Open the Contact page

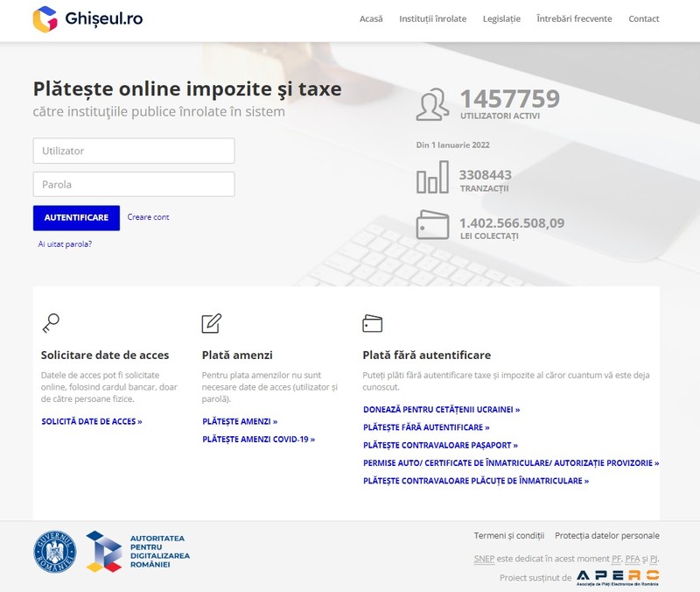pos(644,18)
